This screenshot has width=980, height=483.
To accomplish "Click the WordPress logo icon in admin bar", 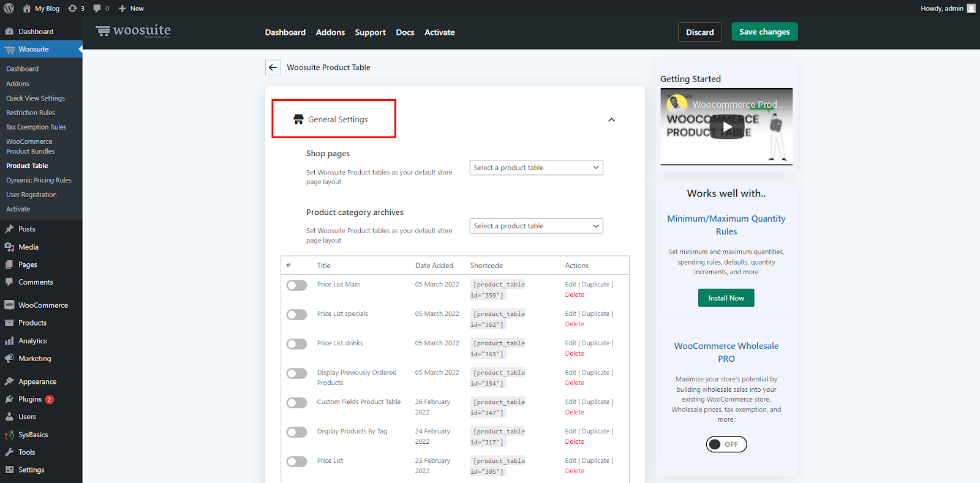I will 9,9.
